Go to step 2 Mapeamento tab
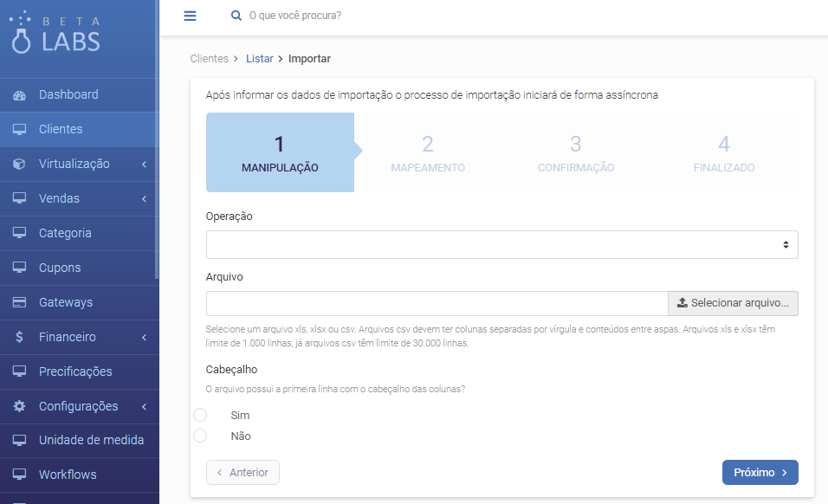The width and height of the screenshot is (828, 504). click(428, 152)
